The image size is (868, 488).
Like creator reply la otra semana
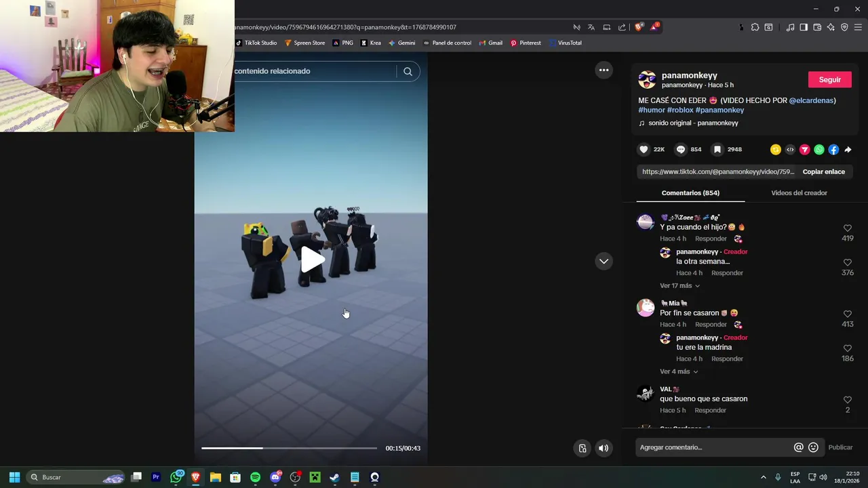847,262
